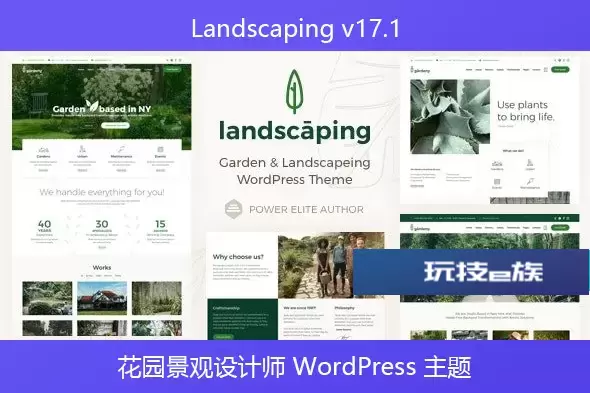590x393 pixels.
Task: Select the Maintenance service icon under the hero
Action: click(121, 149)
